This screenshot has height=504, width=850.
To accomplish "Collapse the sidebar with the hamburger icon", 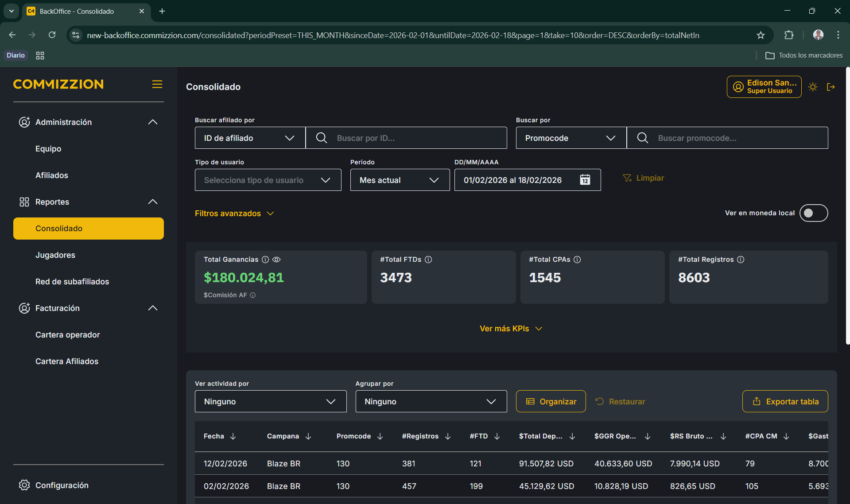I will [x=157, y=84].
